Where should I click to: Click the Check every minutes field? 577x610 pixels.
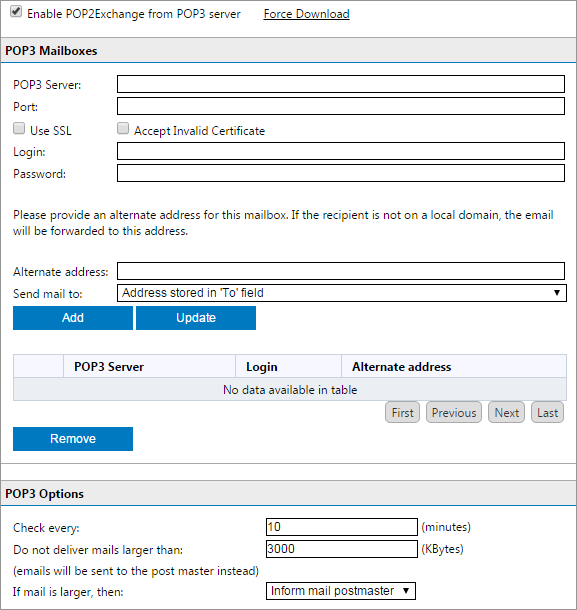[x=342, y=527]
